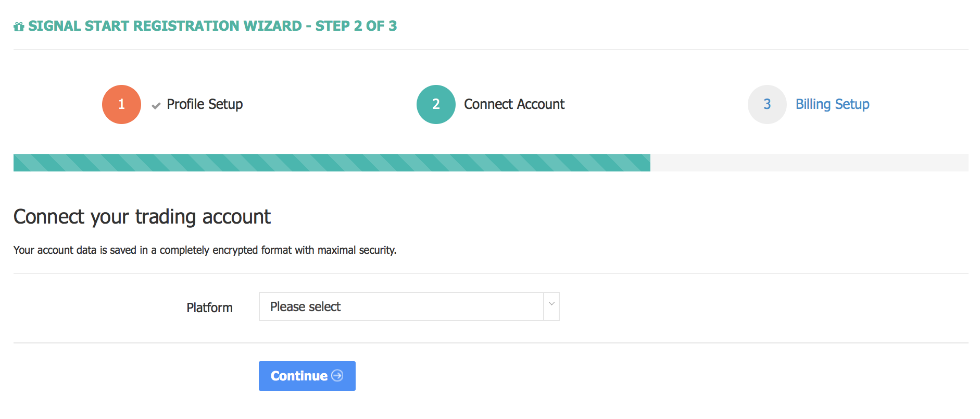The image size is (980, 419).
Task: Click the Platform field label
Action: point(209,307)
